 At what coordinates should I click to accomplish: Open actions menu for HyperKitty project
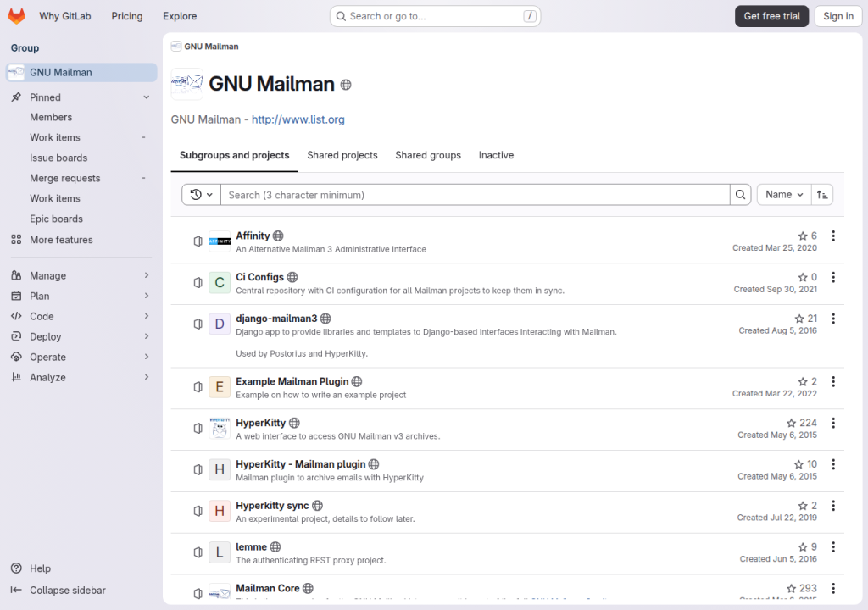(833, 424)
